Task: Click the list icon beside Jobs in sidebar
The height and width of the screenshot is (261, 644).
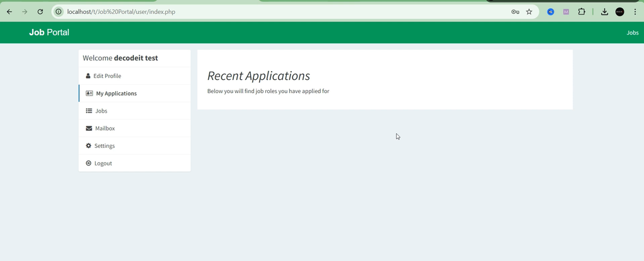Action: click(89, 111)
